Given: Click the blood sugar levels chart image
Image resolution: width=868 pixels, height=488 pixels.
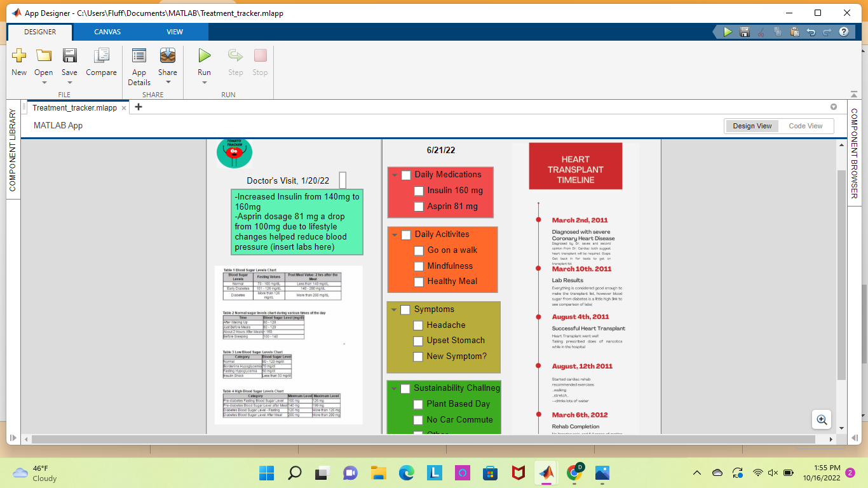Looking at the screenshot, I should tap(288, 345).
